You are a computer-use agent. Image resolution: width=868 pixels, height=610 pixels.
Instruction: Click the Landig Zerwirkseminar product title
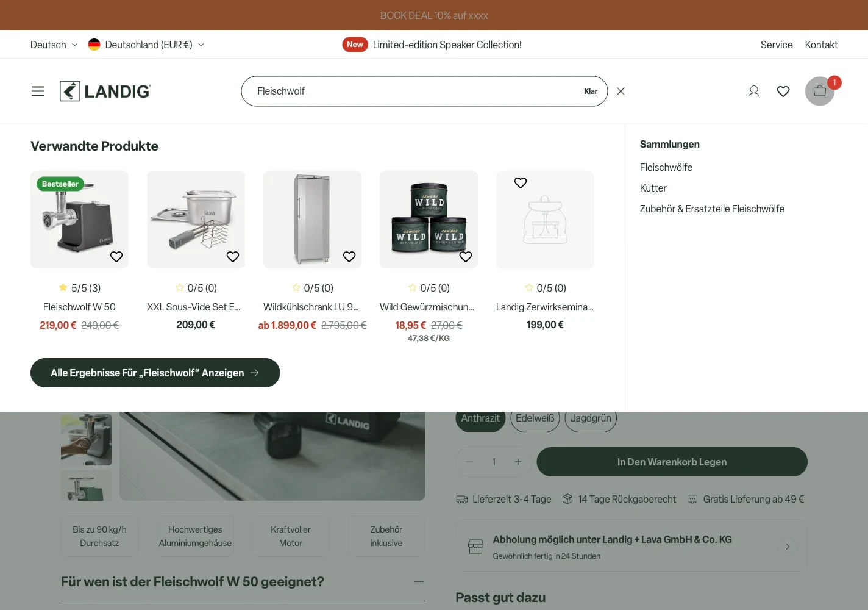pos(544,307)
